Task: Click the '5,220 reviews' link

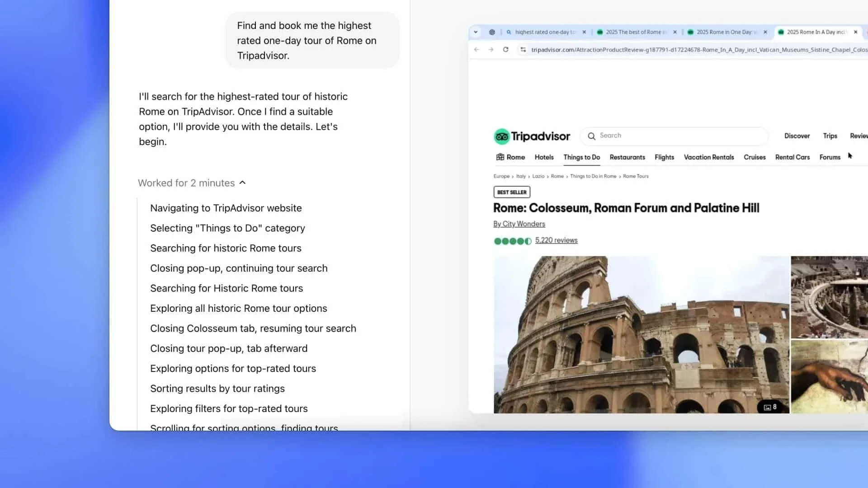Action: pyautogui.click(x=556, y=240)
